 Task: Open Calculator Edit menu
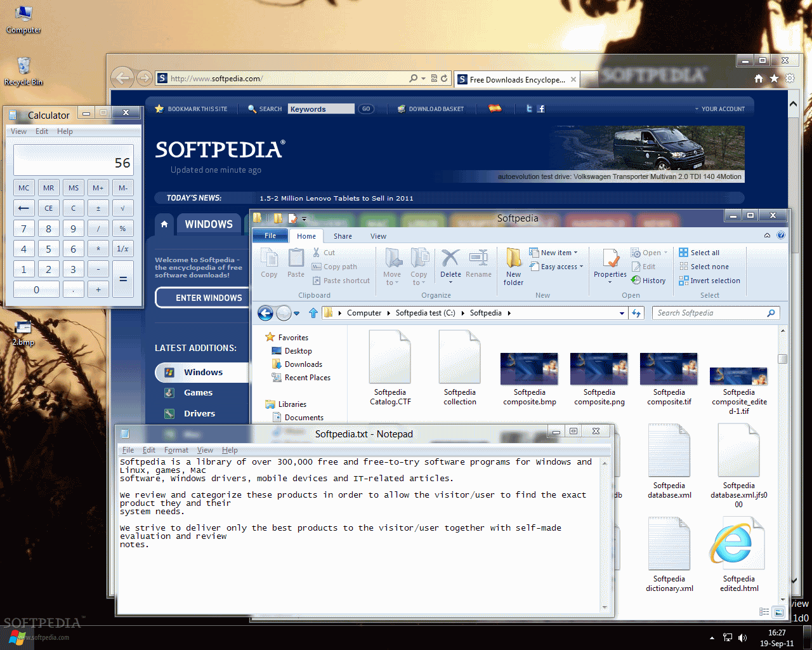[x=42, y=131]
